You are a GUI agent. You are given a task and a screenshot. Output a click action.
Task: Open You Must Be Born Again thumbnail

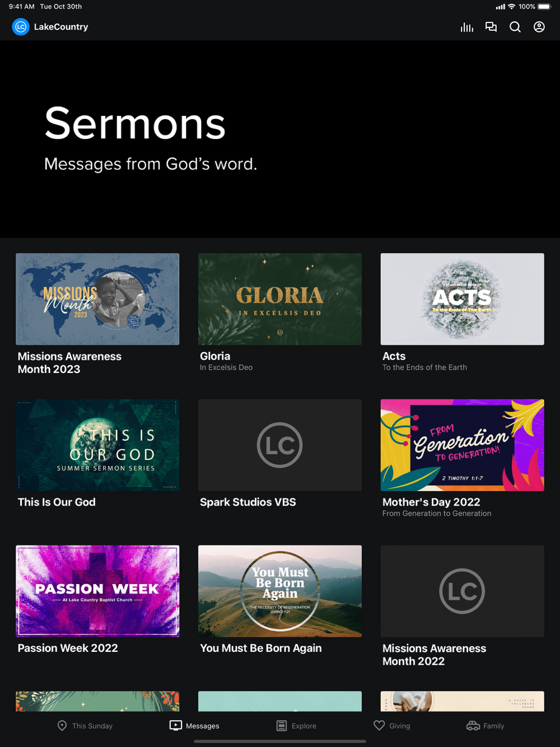(280, 591)
